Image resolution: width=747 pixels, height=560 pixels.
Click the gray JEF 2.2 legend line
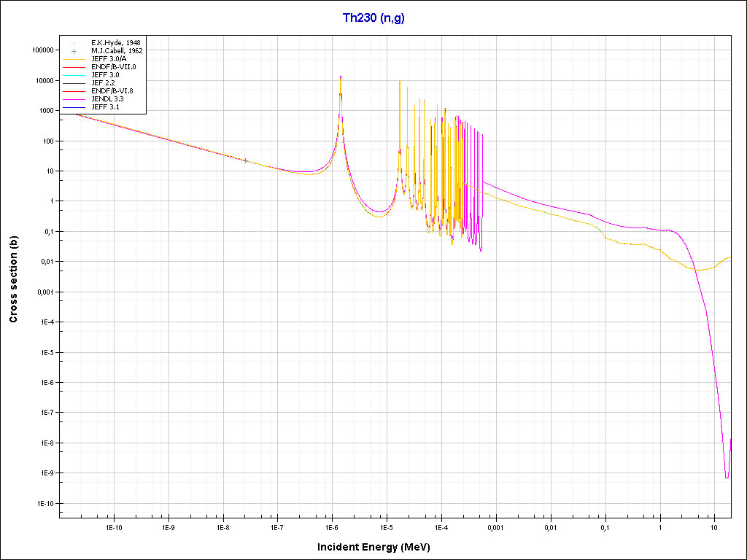[74, 83]
